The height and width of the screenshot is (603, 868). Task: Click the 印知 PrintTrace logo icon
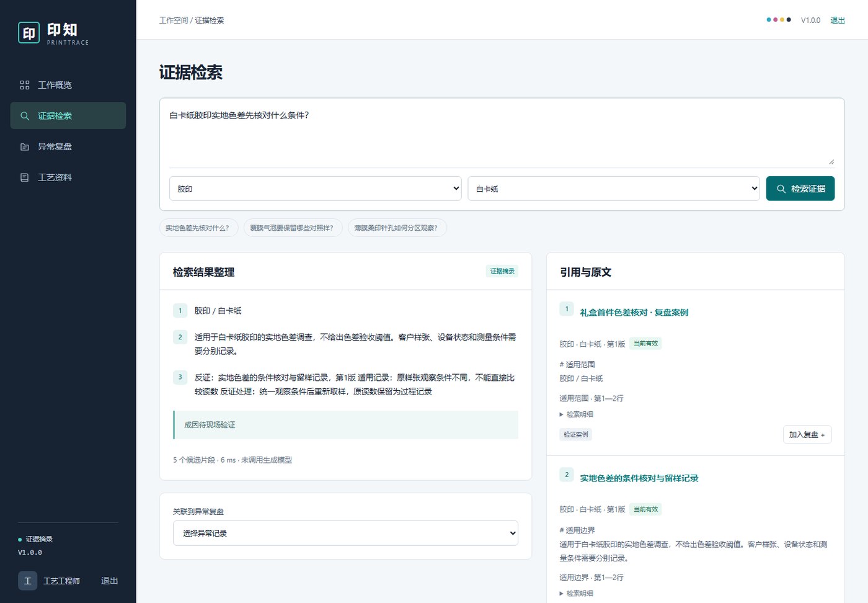pos(29,32)
